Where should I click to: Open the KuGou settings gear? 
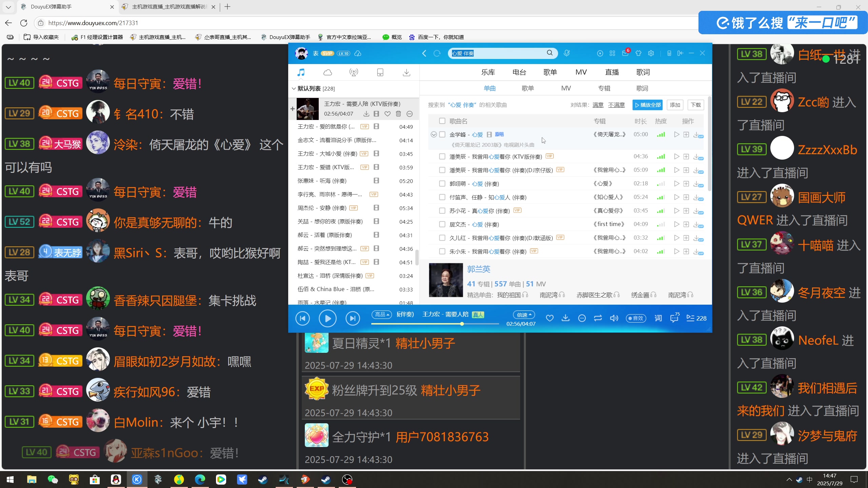651,53
